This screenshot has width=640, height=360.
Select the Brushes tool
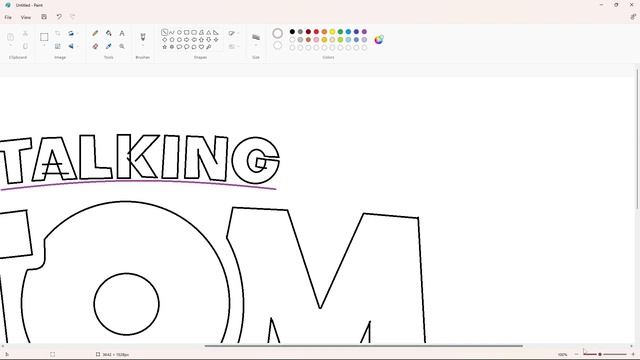click(x=143, y=37)
